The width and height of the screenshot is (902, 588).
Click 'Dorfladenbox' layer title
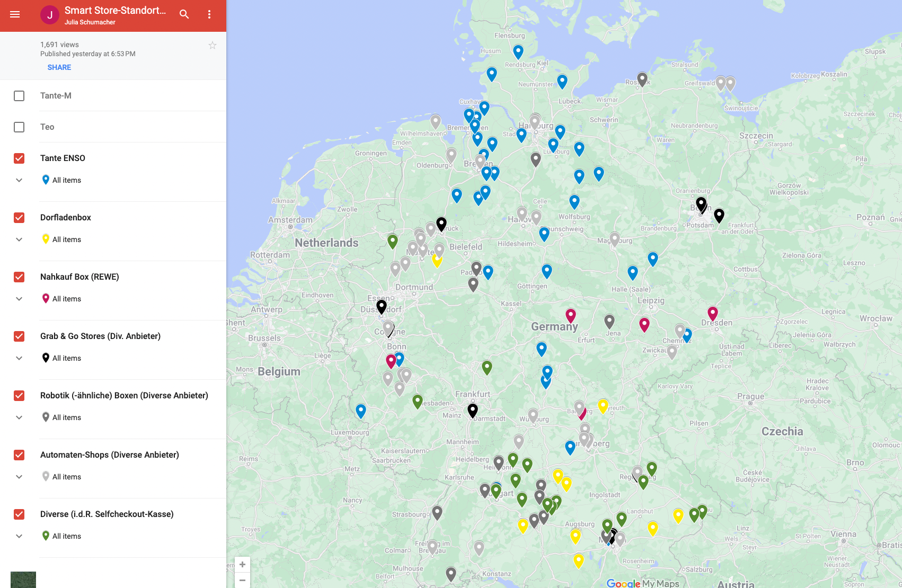tap(66, 217)
